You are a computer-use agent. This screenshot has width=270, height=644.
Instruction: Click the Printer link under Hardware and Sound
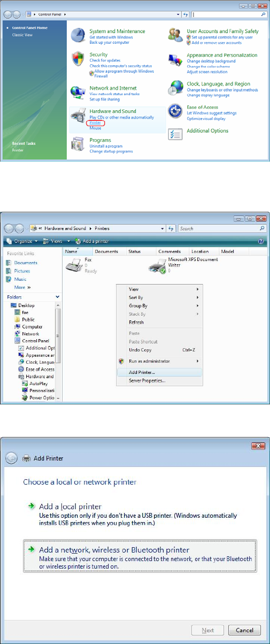pos(95,123)
